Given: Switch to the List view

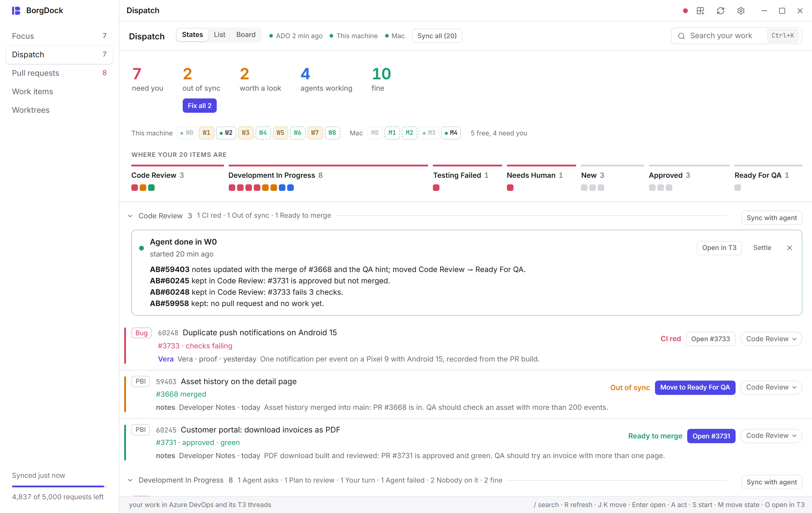Looking at the screenshot, I should point(219,35).
